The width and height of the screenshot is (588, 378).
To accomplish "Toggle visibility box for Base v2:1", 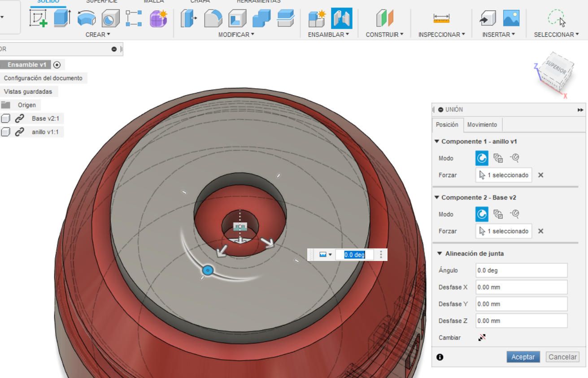I will coord(5,118).
